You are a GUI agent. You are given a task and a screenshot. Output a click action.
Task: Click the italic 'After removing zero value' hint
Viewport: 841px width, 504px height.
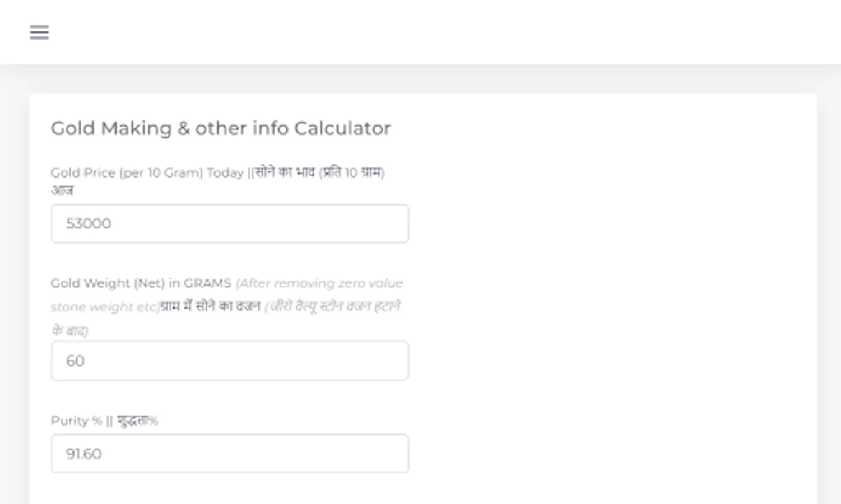(320, 283)
